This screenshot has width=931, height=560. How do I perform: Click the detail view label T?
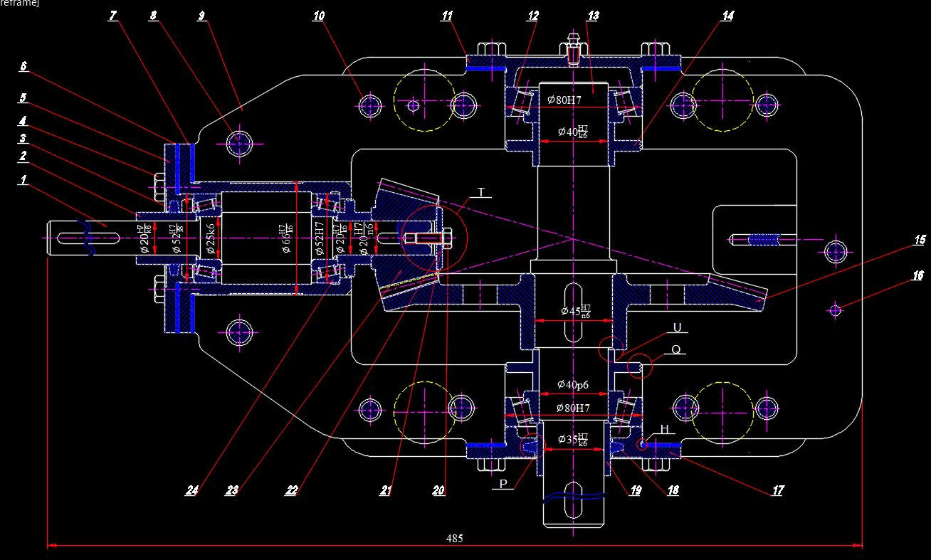[x=482, y=191]
